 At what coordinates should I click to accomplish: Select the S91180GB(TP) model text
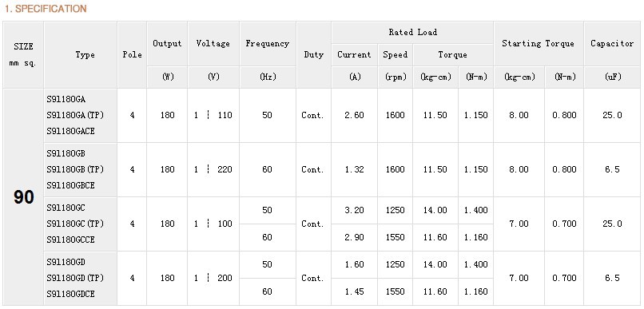coord(75,169)
